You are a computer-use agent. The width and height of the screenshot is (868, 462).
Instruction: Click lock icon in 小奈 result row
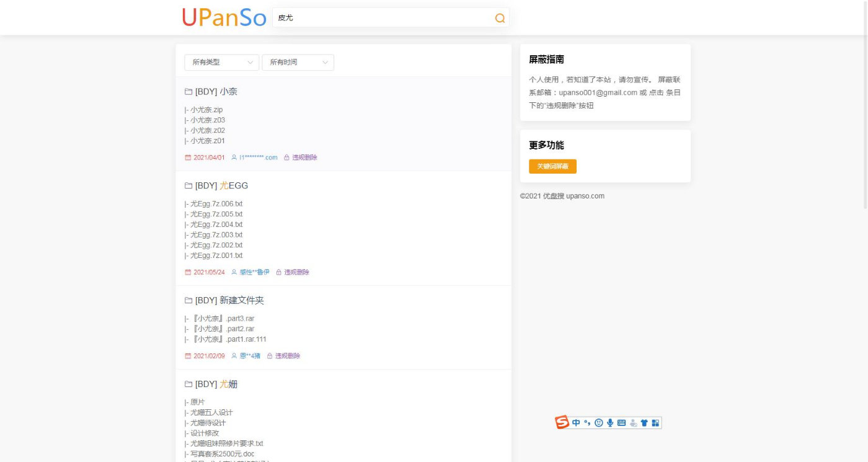(x=286, y=158)
